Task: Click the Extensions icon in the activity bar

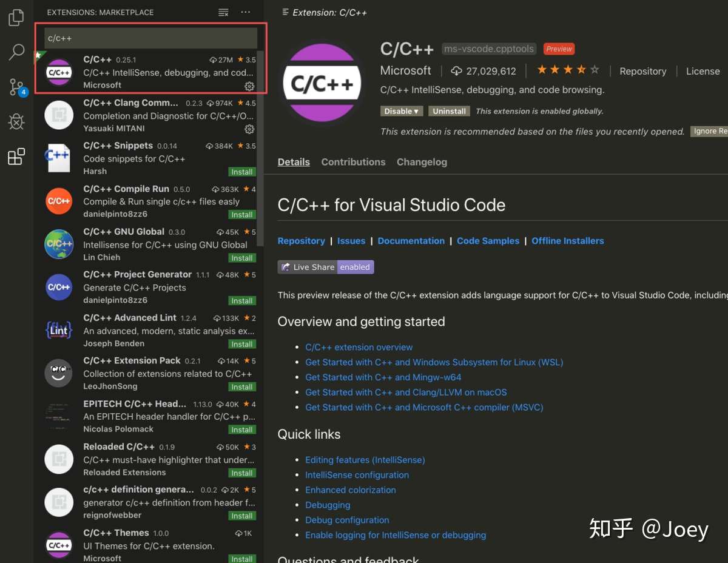Action: tap(16, 157)
